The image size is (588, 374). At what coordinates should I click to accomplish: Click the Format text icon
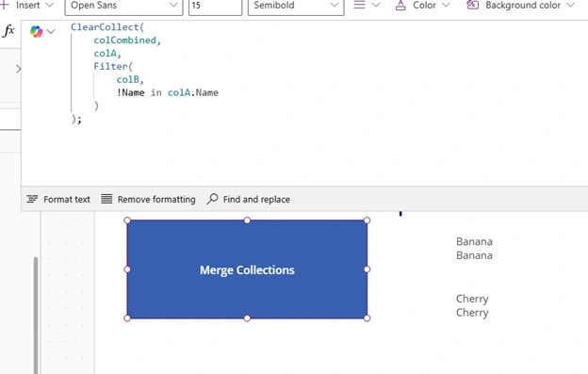tap(32, 199)
